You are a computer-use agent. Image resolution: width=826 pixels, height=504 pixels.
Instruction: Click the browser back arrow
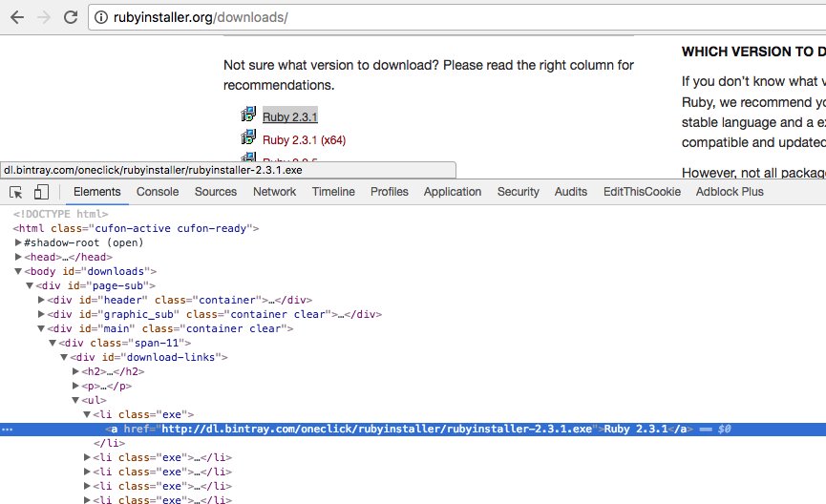click(x=17, y=17)
